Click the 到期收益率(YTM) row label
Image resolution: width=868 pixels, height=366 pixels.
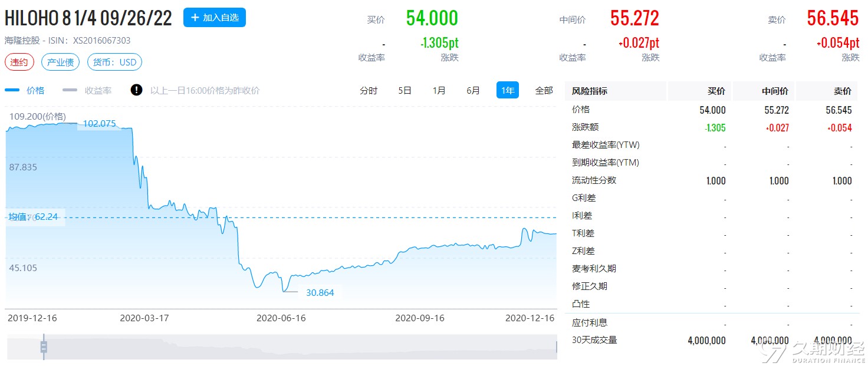(x=606, y=163)
